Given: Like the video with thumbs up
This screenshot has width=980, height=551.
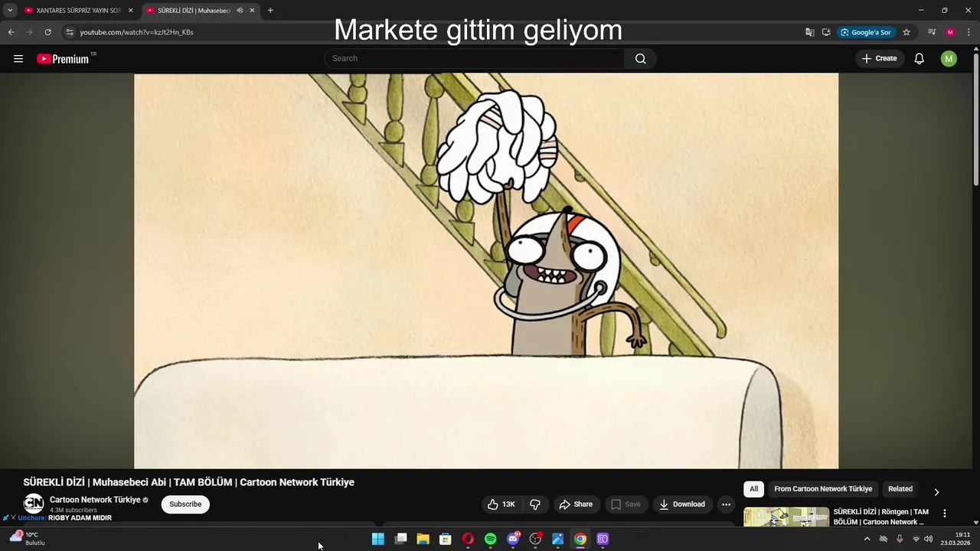Looking at the screenshot, I should pos(501,504).
